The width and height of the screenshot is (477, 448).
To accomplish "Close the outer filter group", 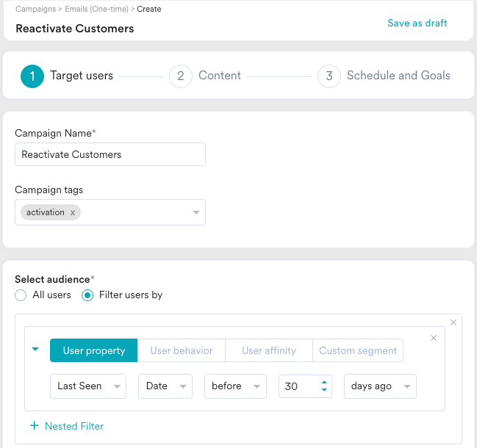I will tap(453, 322).
